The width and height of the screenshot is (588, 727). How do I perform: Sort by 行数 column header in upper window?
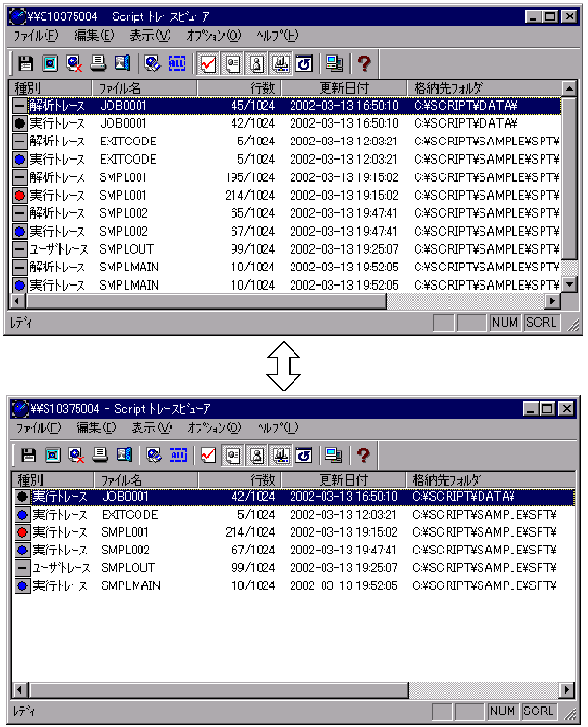(x=239, y=88)
